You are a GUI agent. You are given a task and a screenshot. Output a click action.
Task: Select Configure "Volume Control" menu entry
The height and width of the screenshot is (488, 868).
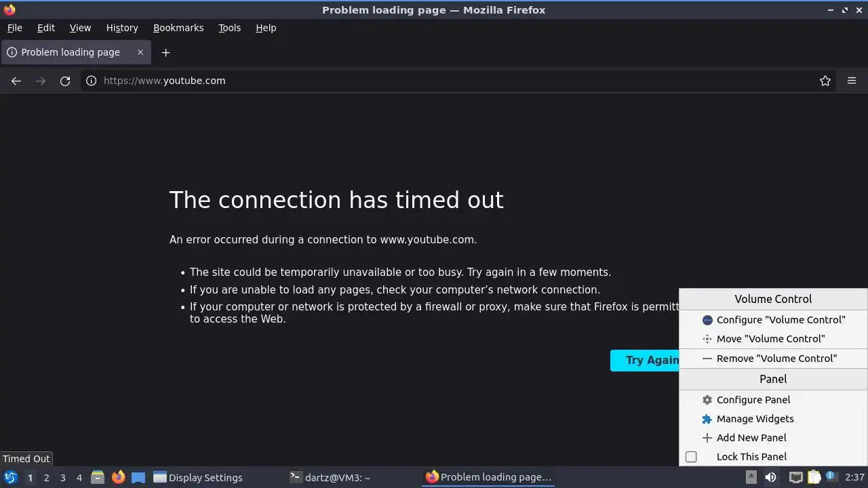coord(773,320)
